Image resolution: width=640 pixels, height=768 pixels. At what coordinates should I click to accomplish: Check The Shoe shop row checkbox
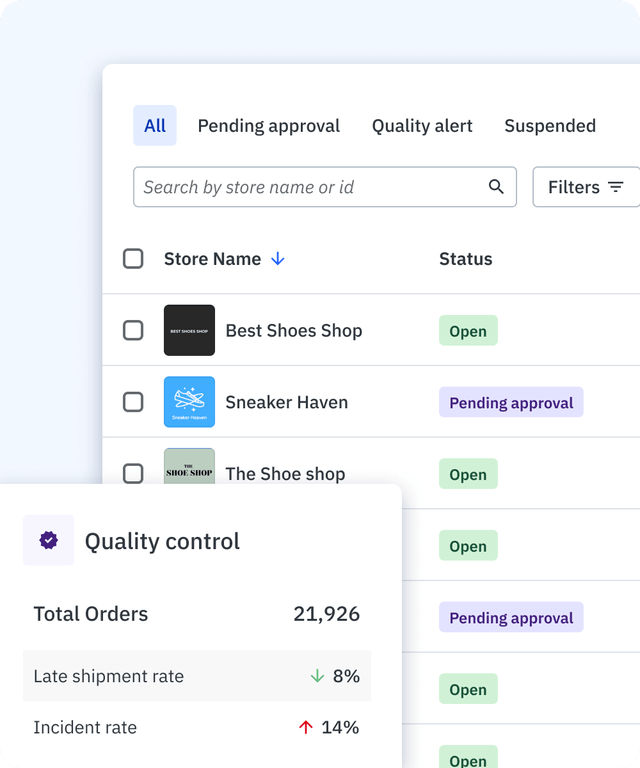point(133,473)
